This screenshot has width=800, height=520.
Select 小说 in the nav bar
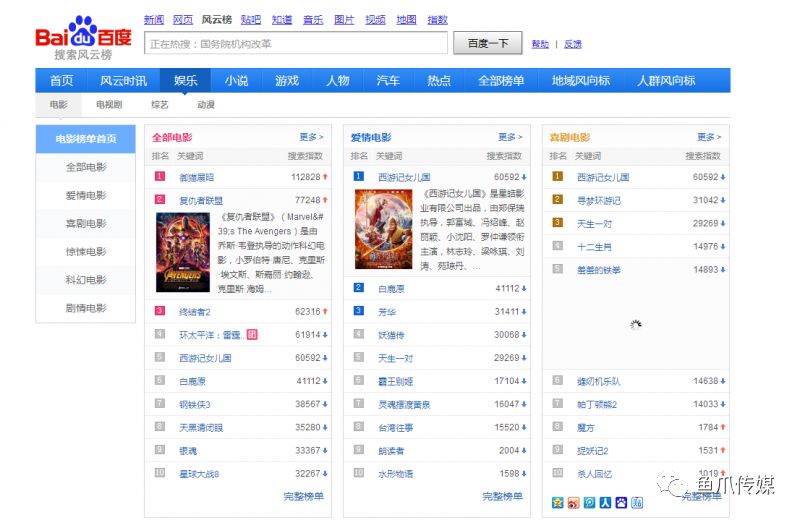[236, 81]
